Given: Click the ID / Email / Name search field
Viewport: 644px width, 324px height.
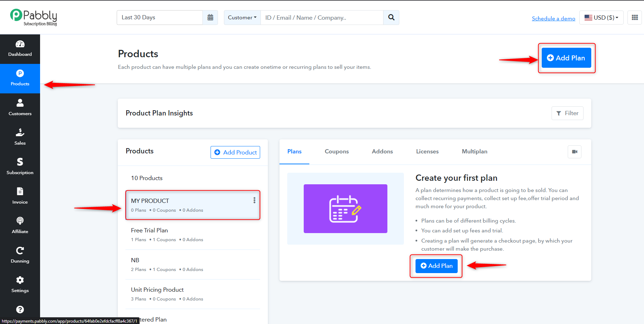Looking at the screenshot, I should (322, 18).
